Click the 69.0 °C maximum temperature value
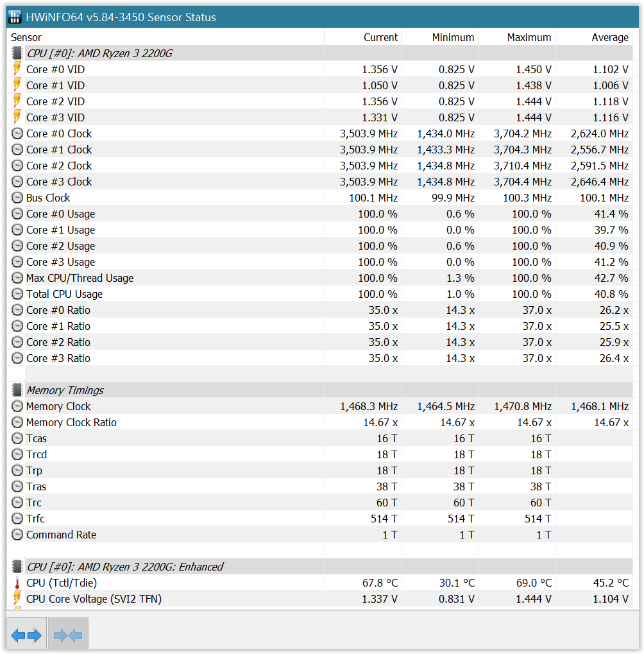The width and height of the screenshot is (644, 654). click(x=534, y=583)
